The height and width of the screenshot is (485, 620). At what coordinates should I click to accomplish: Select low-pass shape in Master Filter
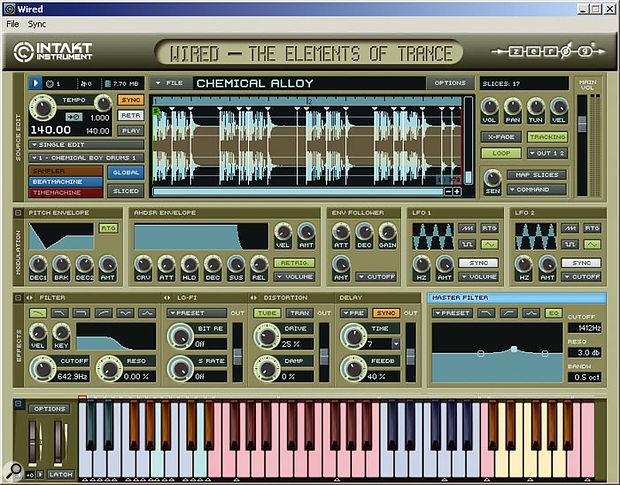tap(486, 313)
